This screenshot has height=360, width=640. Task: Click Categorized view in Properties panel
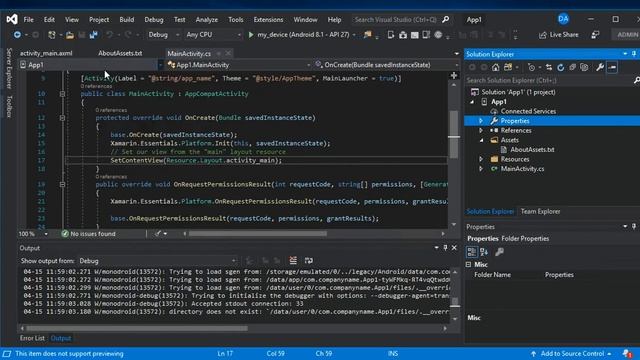(471, 252)
